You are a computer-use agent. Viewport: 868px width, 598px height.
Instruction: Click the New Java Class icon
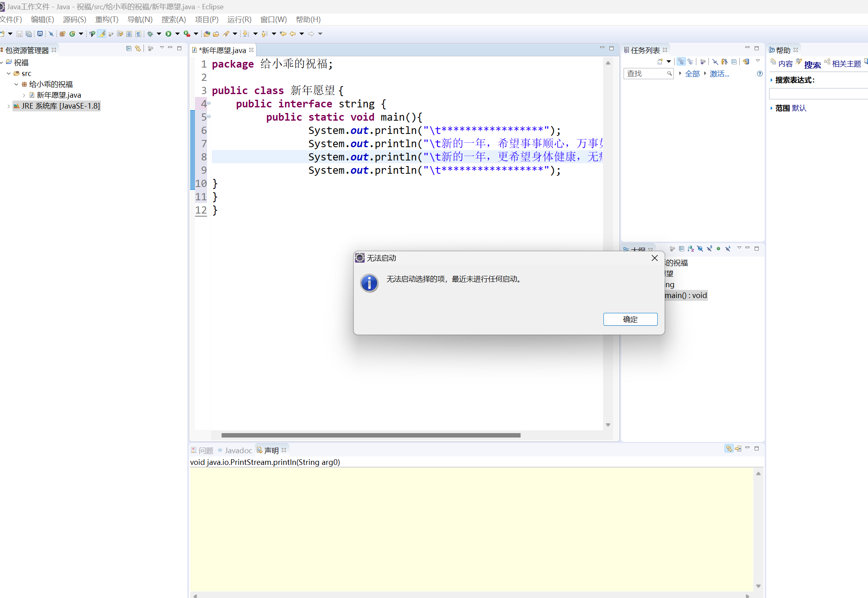click(x=72, y=34)
